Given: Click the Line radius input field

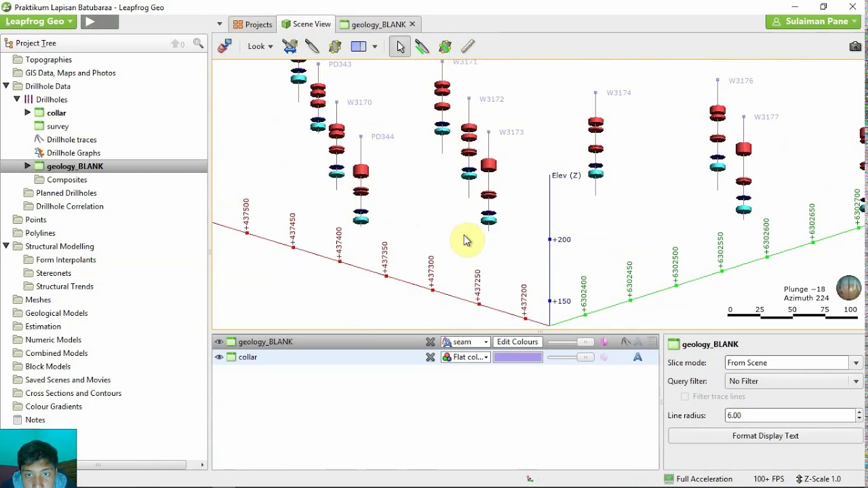Looking at the screenshot, I should point(790,415).
